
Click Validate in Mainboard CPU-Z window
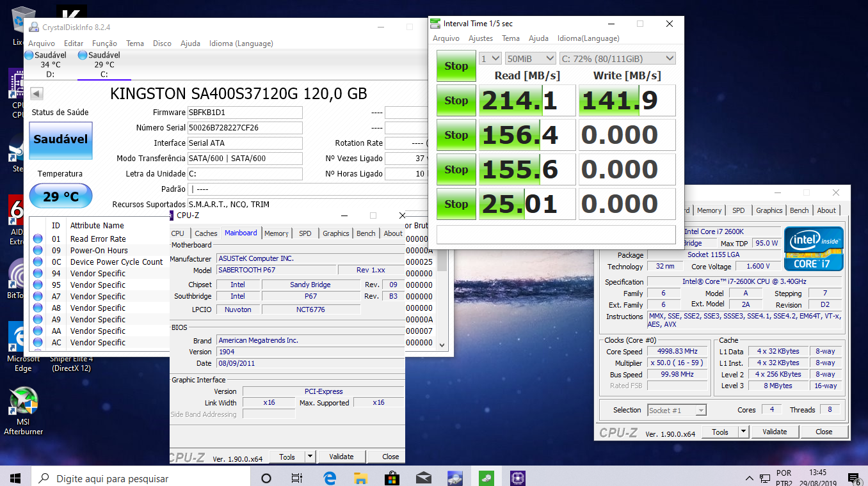[x=341, y=457]
